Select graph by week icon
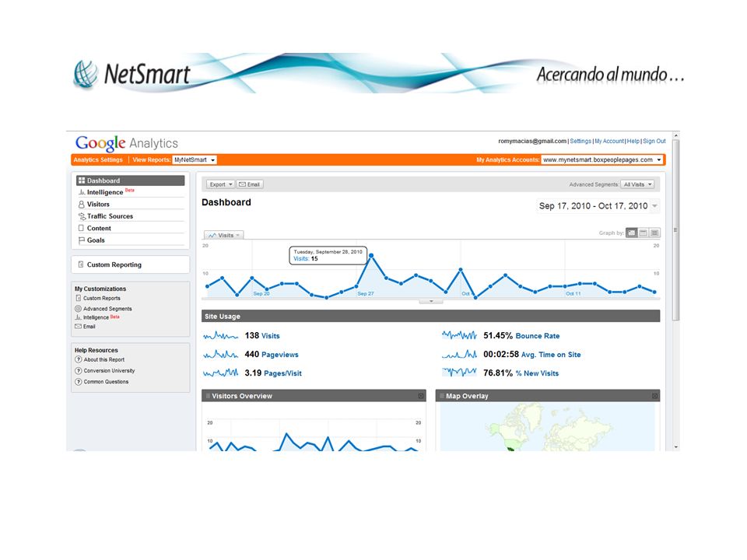Image resolution: width=747 pixels, height=560 pixels. tap(644, 233)
